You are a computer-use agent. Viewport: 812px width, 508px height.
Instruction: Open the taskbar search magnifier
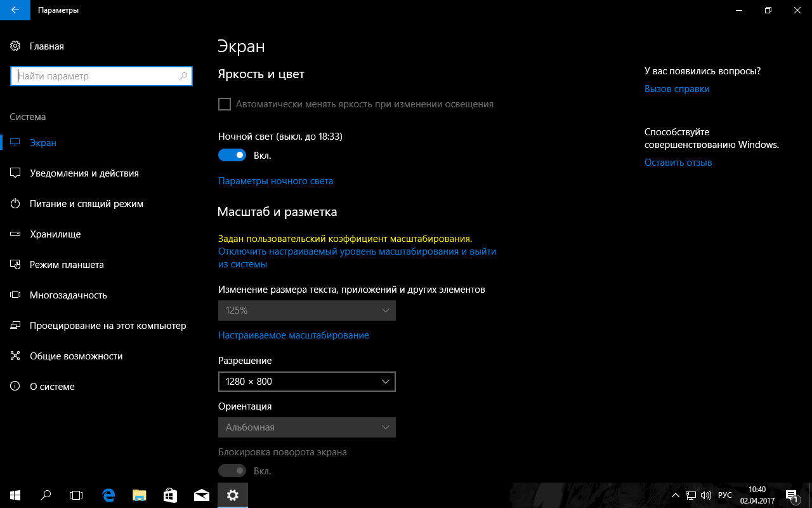pyautogui.click(x=46, y=495)
